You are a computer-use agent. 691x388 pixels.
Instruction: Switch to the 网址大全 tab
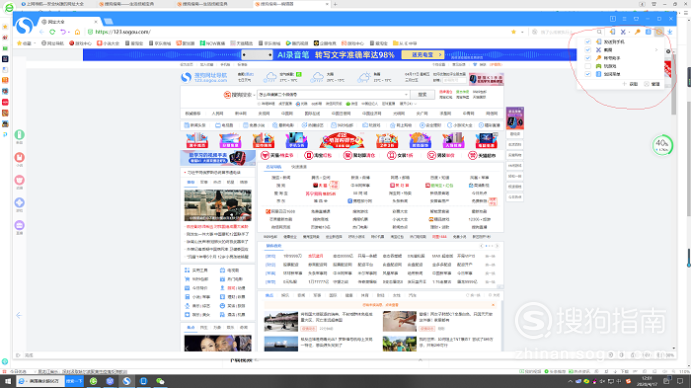pyautogui.click(x=70, y=21)
